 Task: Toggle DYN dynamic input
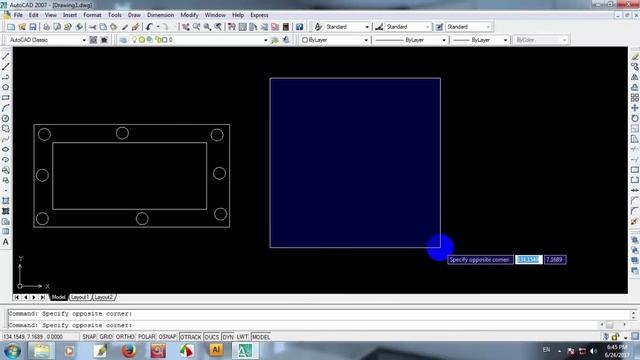click(228, 337)
